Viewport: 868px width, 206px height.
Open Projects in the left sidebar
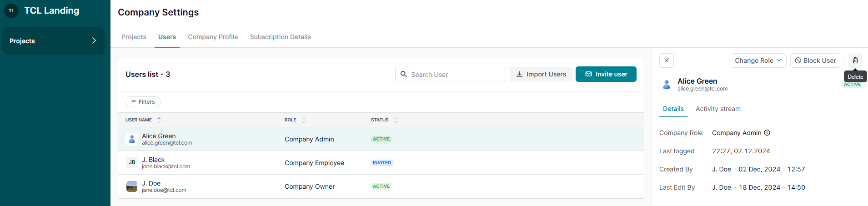54,41
